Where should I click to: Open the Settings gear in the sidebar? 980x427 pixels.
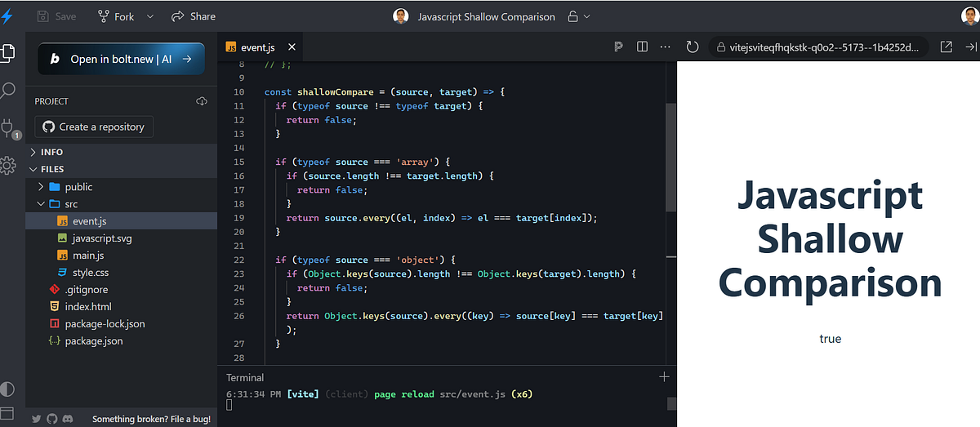(x=7, y=166)
